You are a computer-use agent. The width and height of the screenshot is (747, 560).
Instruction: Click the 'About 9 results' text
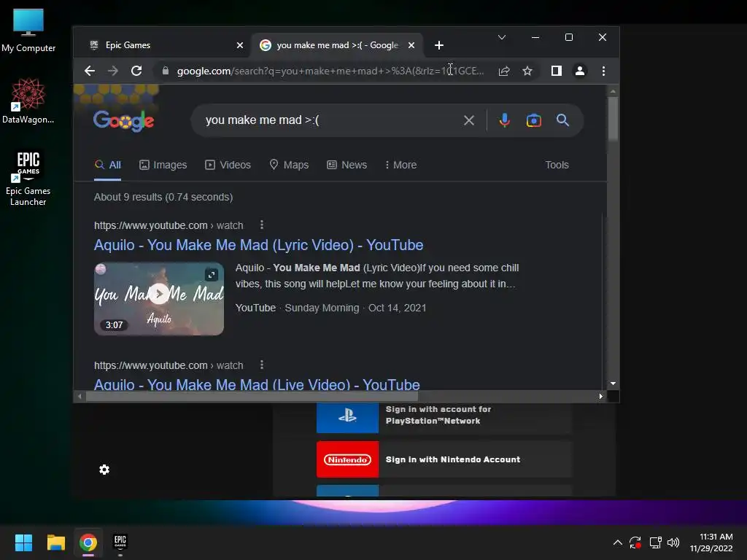(x=163, y=197)
